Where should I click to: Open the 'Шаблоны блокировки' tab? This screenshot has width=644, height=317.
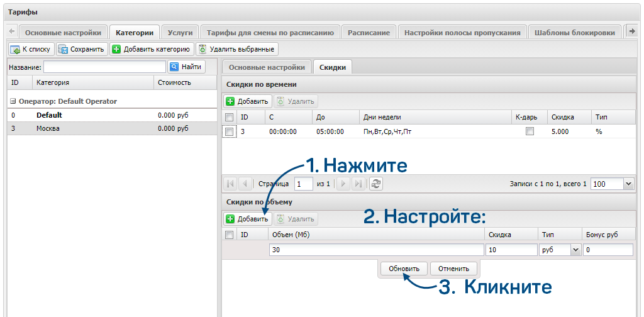tap(575, 33)
